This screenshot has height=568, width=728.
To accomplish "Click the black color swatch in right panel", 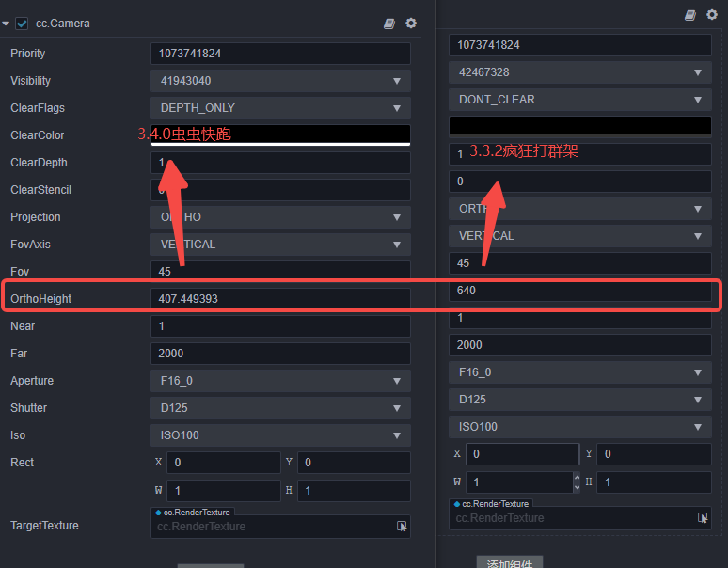I will (x=580, y=126).
